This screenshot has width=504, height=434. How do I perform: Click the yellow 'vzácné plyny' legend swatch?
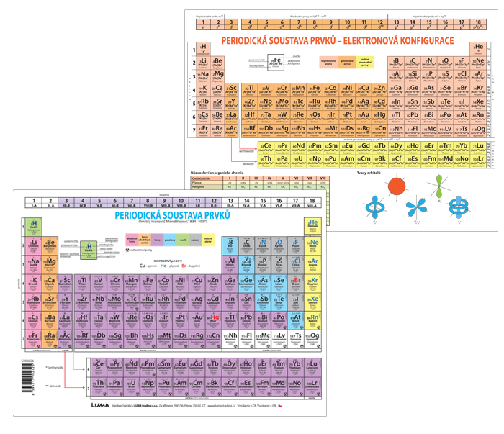208,240
